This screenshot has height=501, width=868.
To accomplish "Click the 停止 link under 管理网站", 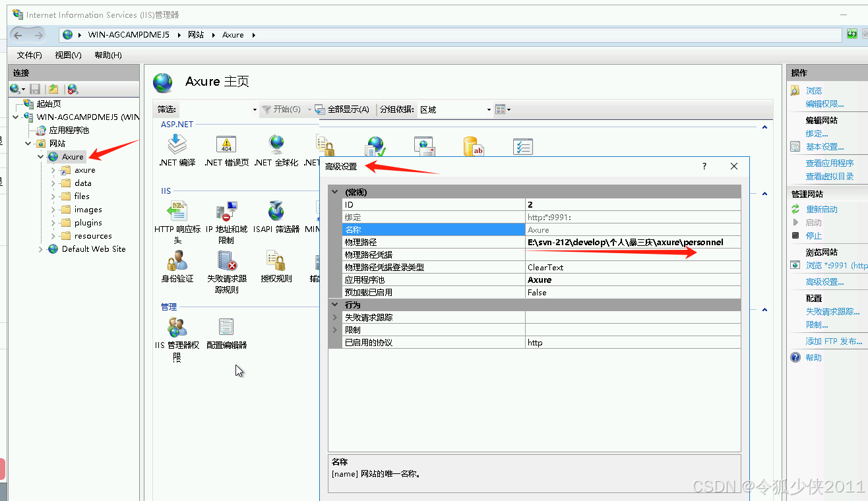I will coord(814,235).
